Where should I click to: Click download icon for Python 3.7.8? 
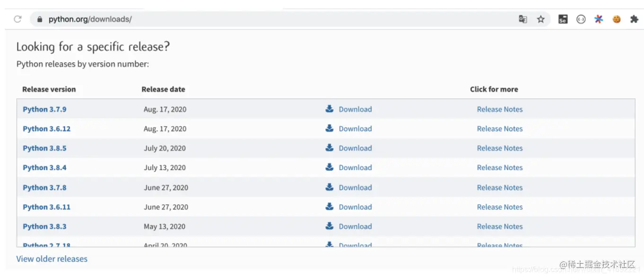point(330,187)
